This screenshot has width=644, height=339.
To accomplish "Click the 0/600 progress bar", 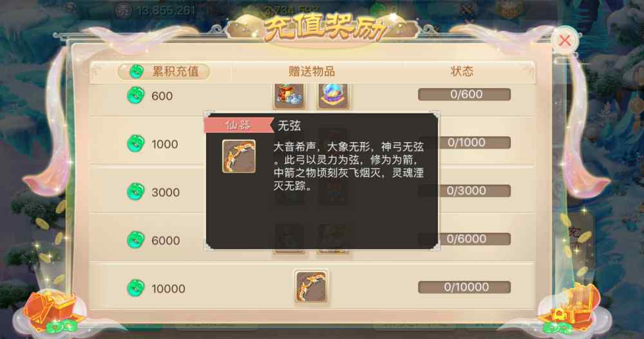I will click(x=464, y=95).
